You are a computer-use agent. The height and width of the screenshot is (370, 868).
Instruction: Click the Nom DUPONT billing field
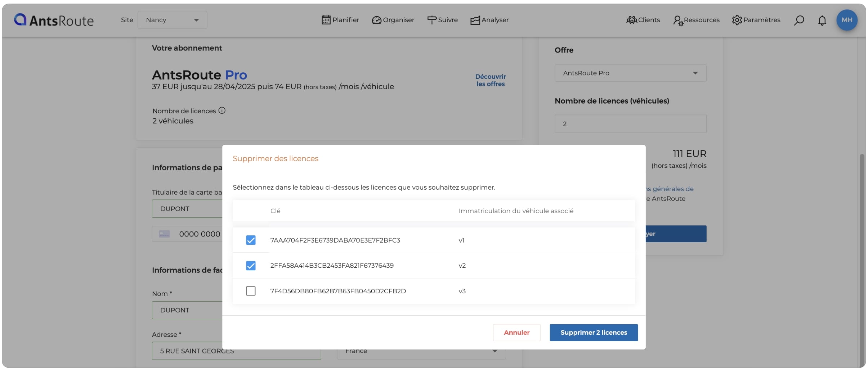point(187,310)
